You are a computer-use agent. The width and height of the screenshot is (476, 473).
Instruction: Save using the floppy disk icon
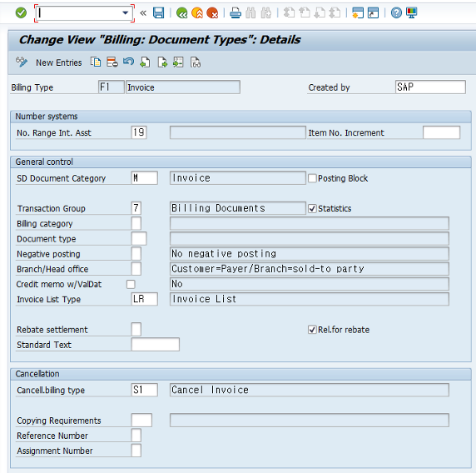tap(158, 13)
